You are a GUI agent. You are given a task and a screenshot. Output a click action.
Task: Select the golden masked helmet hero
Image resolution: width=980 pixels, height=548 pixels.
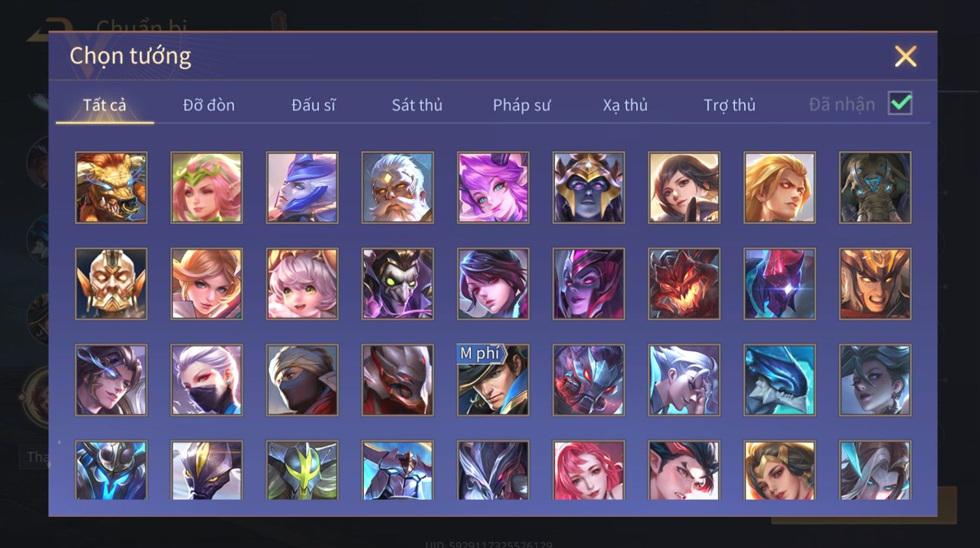point(111,284)
